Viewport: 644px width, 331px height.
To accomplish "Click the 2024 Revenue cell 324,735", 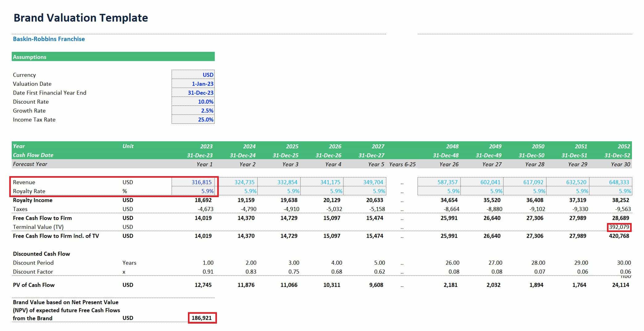I will click(236, 182).
